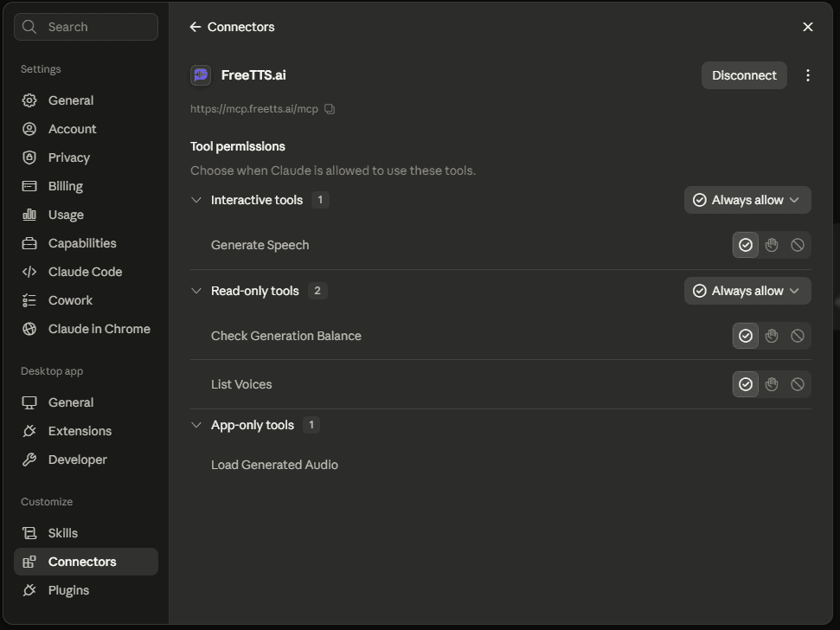840x630 pixels.
Task: Open the Claude Code settings page
Action: click(86, 272)
